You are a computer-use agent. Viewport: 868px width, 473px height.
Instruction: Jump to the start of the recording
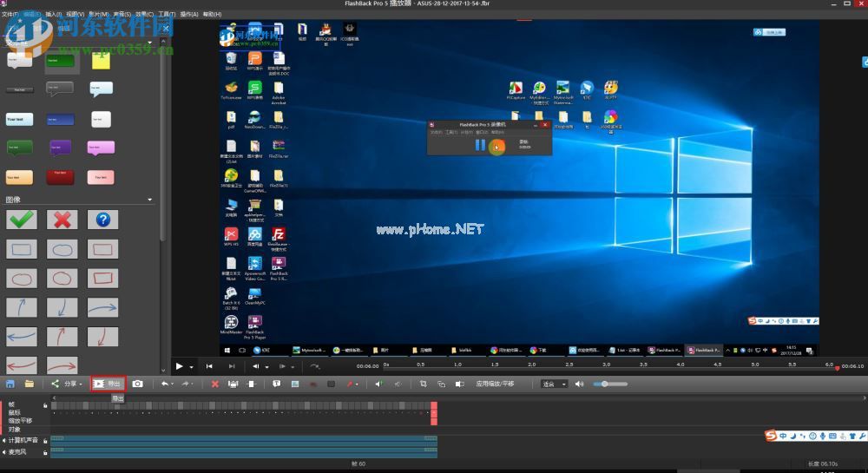click(209, 365)
